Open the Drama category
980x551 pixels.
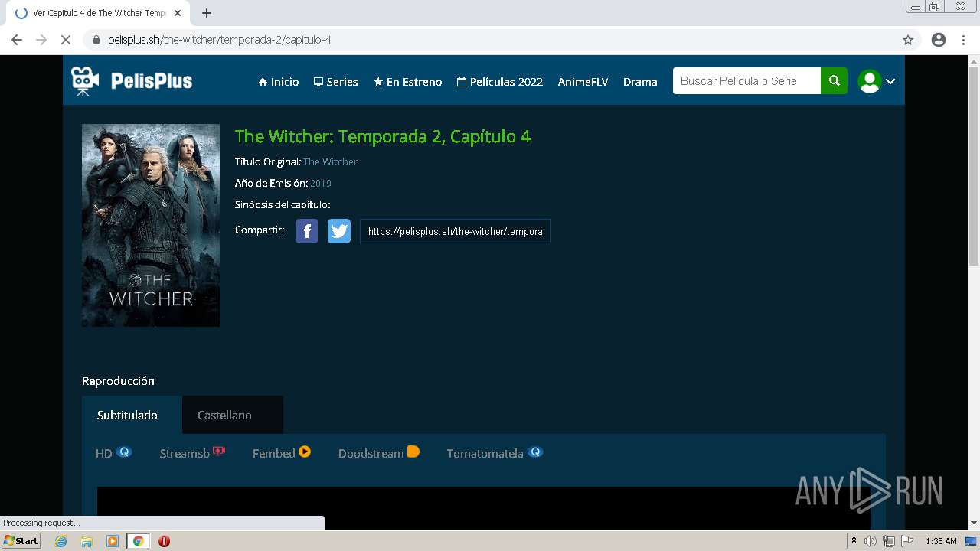tap(640, 82)
